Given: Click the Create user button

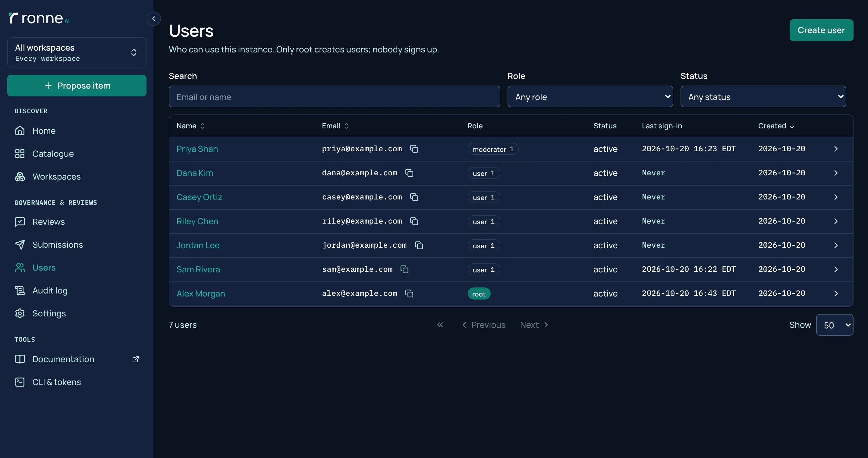Looking at the screenshot, I should point(821,30).
